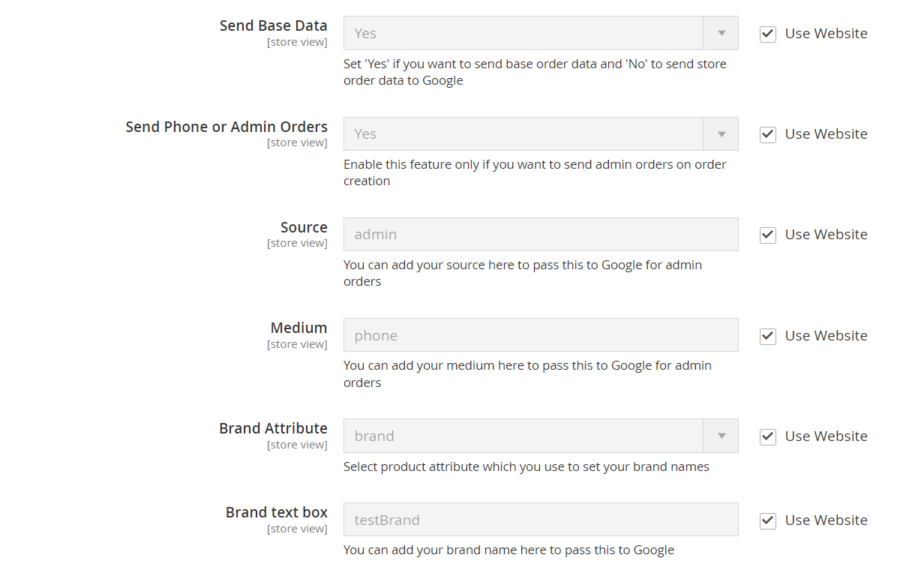The height and width of the screenshot is (579, 924).
Task: Click the 'Brand Attribute' field label
Action: 273,428
